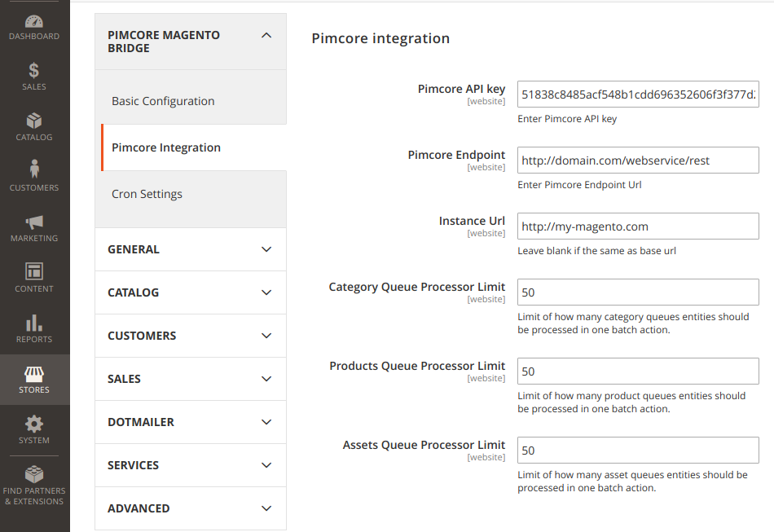The height and width of the screenshot is (532, 774).
Task: Open the Content layout icon
Action: (34, 271)
